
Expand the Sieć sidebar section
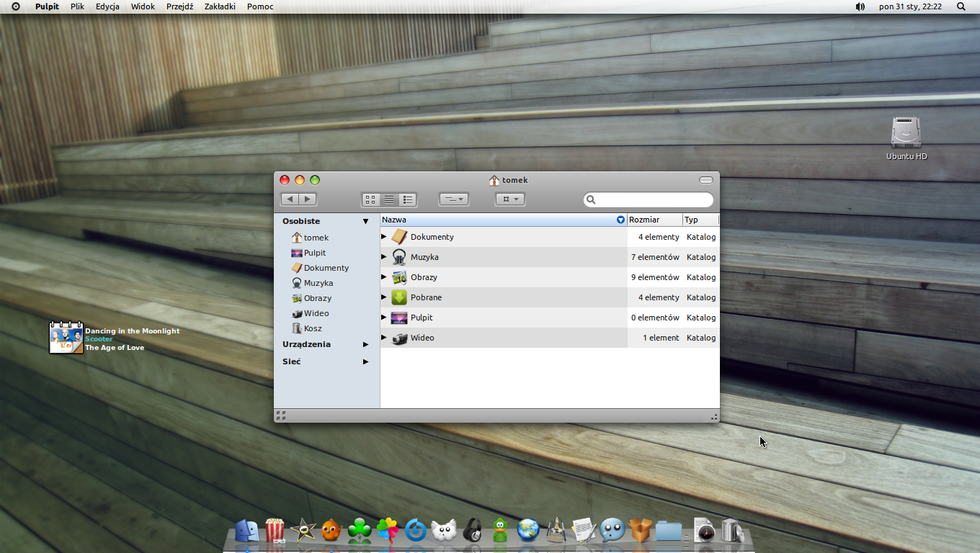[365, 362]
